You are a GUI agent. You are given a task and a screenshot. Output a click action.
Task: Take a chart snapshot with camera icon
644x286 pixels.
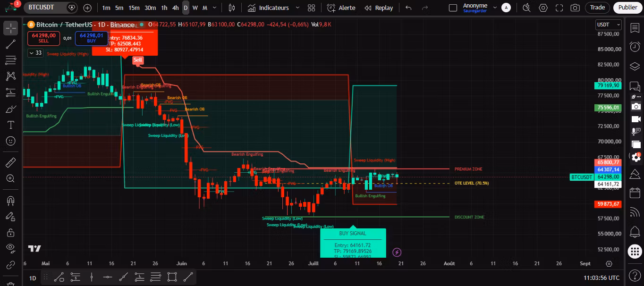click(575, 8)
